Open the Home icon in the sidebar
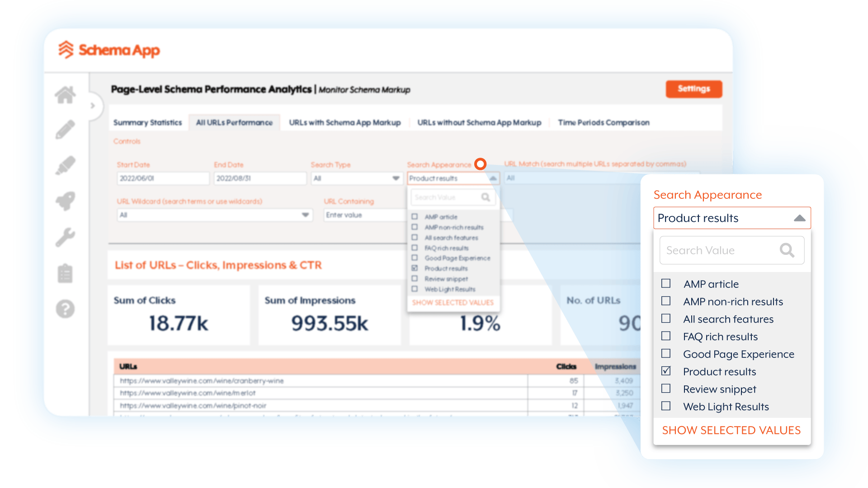This screenshot has height=488, width=868. [65, 94]
